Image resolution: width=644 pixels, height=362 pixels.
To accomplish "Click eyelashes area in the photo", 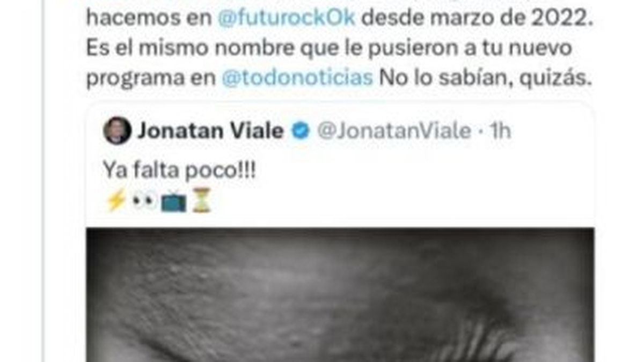I will pos(467,333).
